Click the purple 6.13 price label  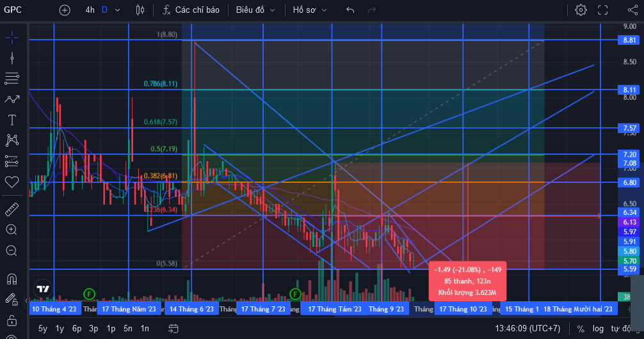coord(629,222)
